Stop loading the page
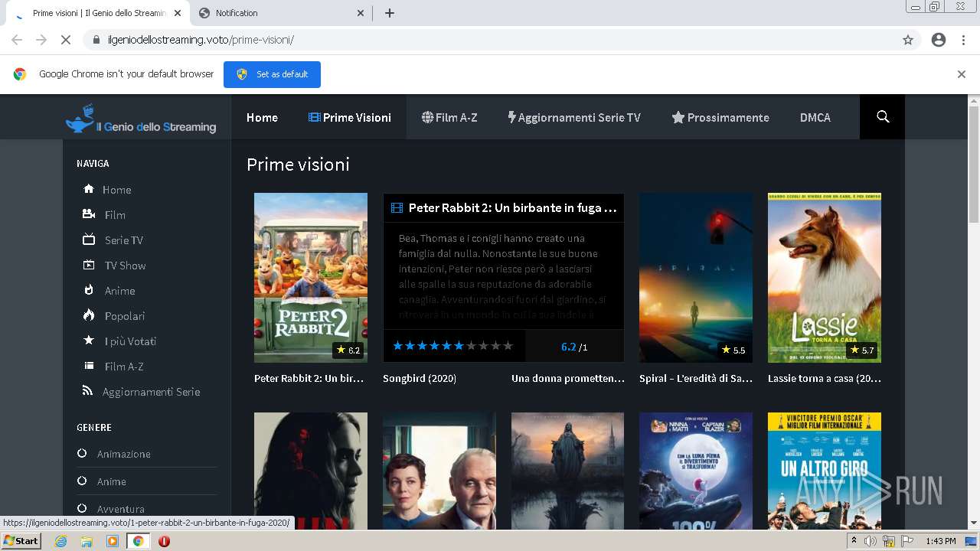Screen dimensions: 980x551 click(x=66, y=40)
